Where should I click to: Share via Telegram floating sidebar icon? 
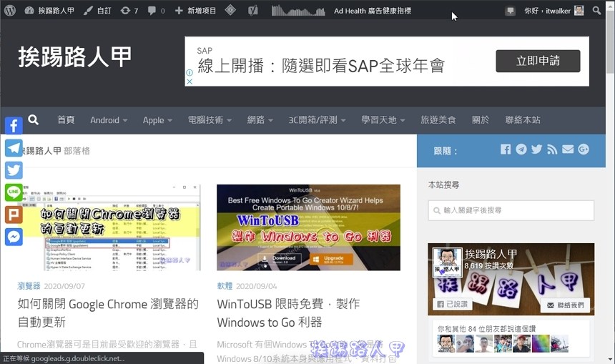pos(14,148)
